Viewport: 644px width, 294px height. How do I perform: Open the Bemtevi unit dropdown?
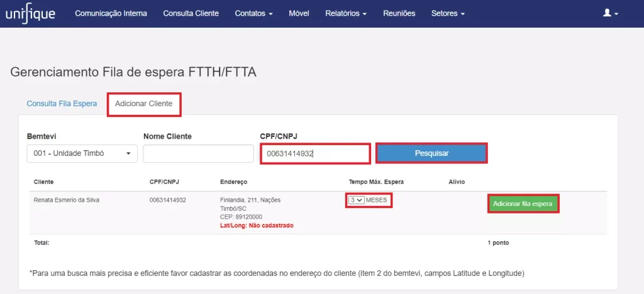point(82,153)
